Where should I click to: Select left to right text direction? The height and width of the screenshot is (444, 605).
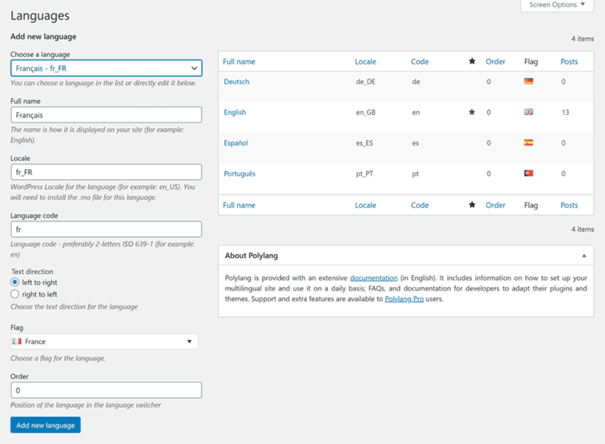click(15, 282)
